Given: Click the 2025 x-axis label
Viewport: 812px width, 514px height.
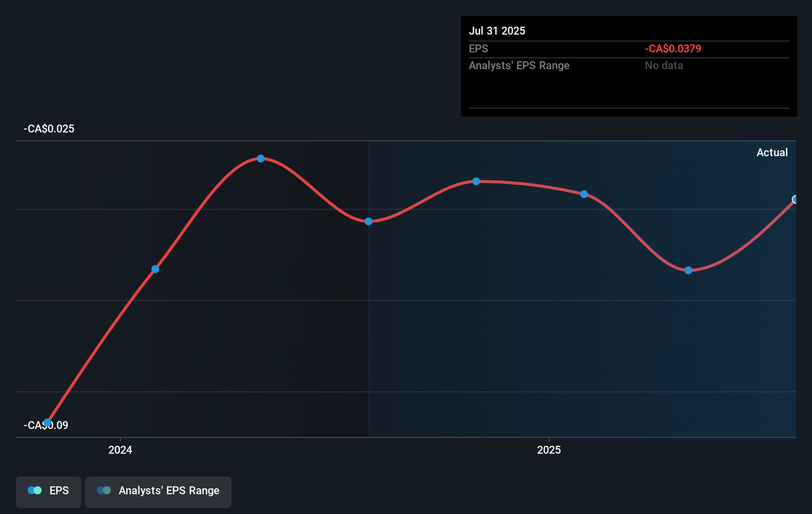Looking at the screenshot, I should pos(549,450).
